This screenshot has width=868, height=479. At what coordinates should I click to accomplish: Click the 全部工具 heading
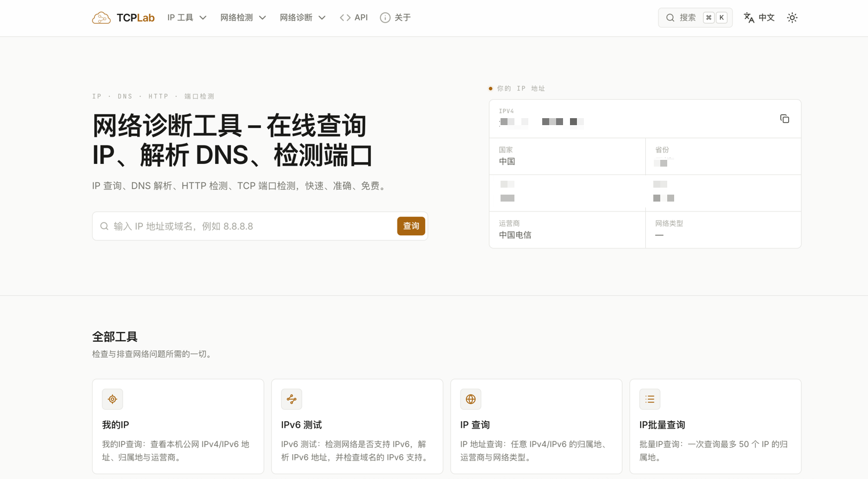coord(115,337)
